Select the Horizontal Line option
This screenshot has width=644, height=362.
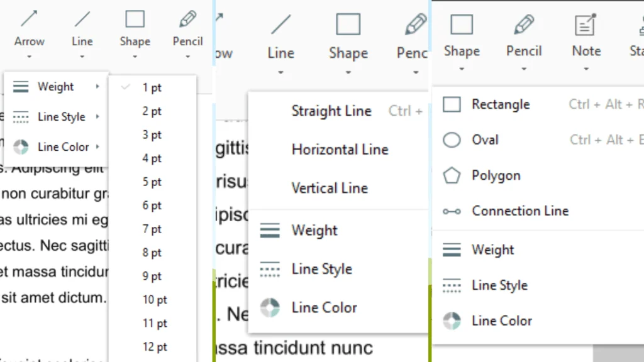click(340, 150)
